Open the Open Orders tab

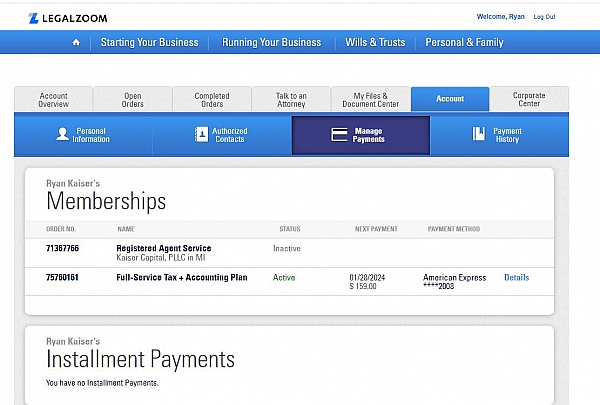(132, 99)
